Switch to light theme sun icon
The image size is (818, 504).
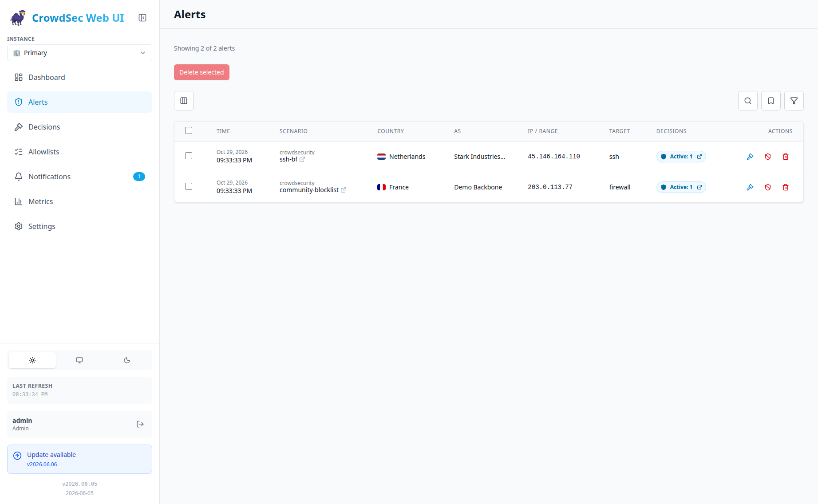tap(32, 360)
